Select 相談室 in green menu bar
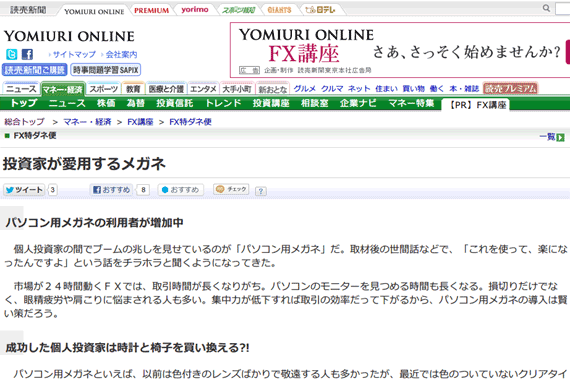This screenshot has width=570, height=379. (x=314, y=103)
